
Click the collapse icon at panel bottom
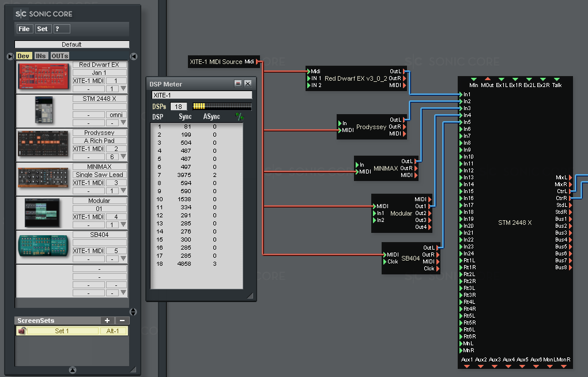[x=73, y=370]
